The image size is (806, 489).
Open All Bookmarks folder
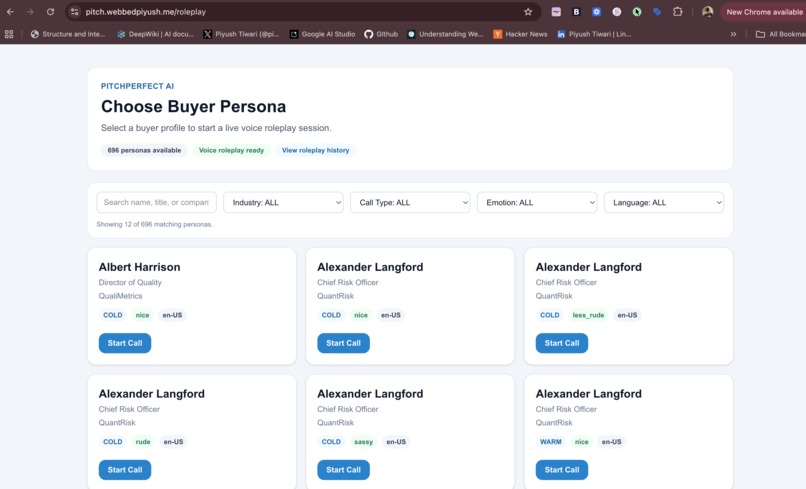coord(780,34)
